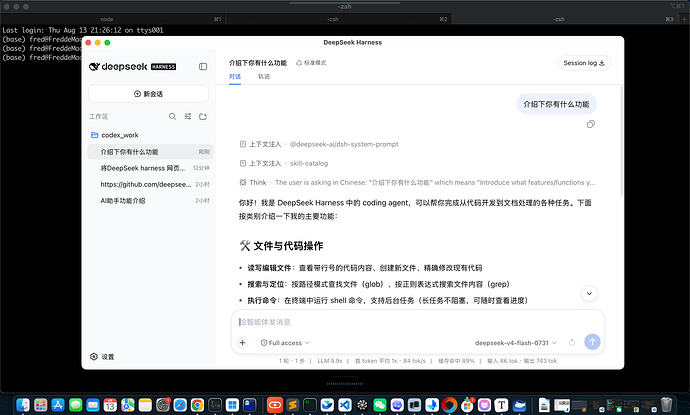Open Sublime Text in the dock
This screenshot has width=690, height=415.
[x=292, y=404]
